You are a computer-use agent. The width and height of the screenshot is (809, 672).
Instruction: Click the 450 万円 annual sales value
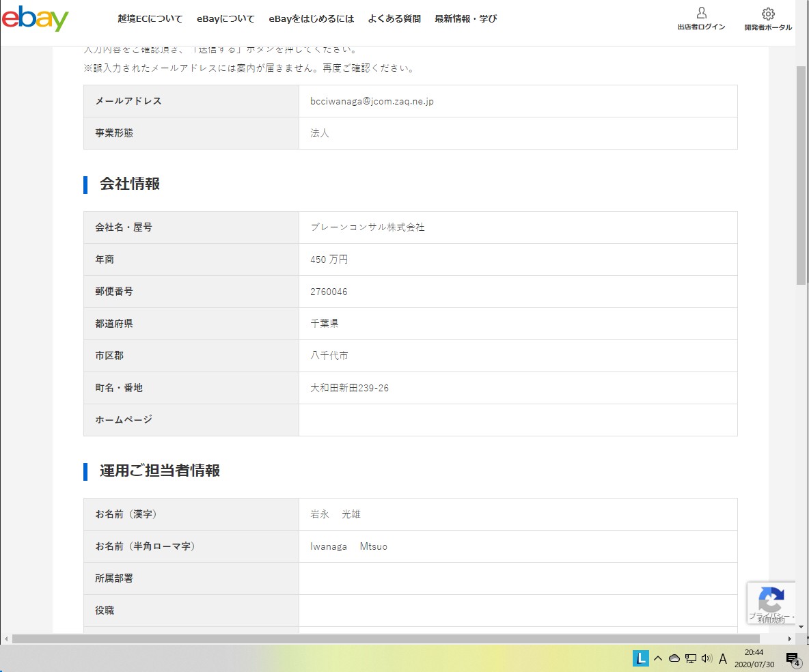pyautogui.click(x=329, y=260)
